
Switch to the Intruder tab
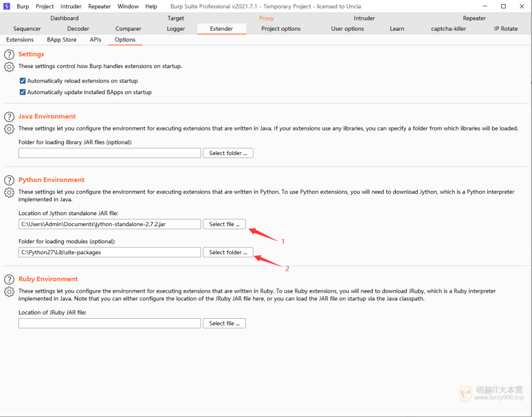pyautogui.click(x=364, y=18)
